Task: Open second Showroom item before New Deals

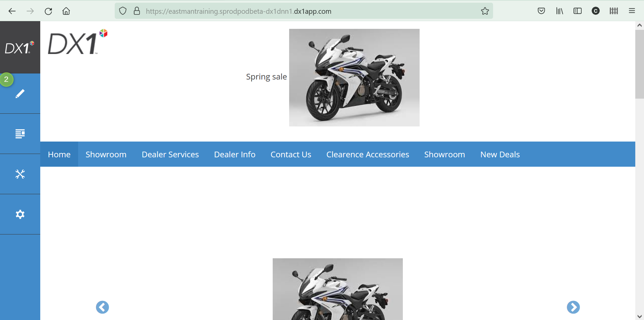Action: pos(444,154)
